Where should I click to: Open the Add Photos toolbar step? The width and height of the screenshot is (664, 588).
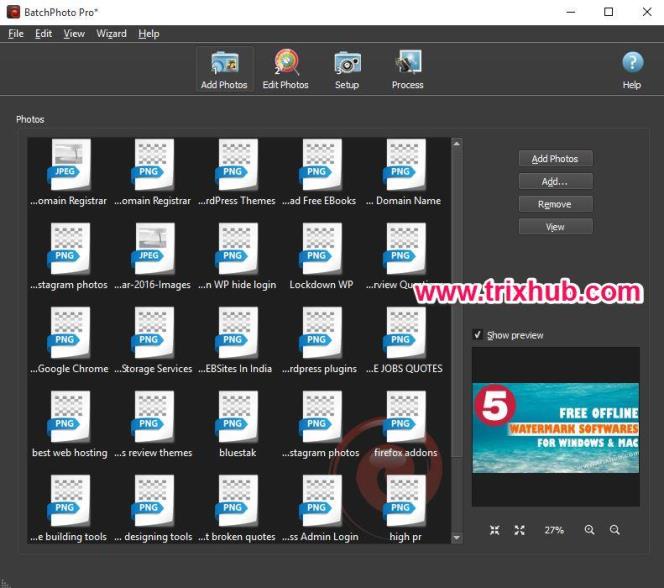point(224,69)
